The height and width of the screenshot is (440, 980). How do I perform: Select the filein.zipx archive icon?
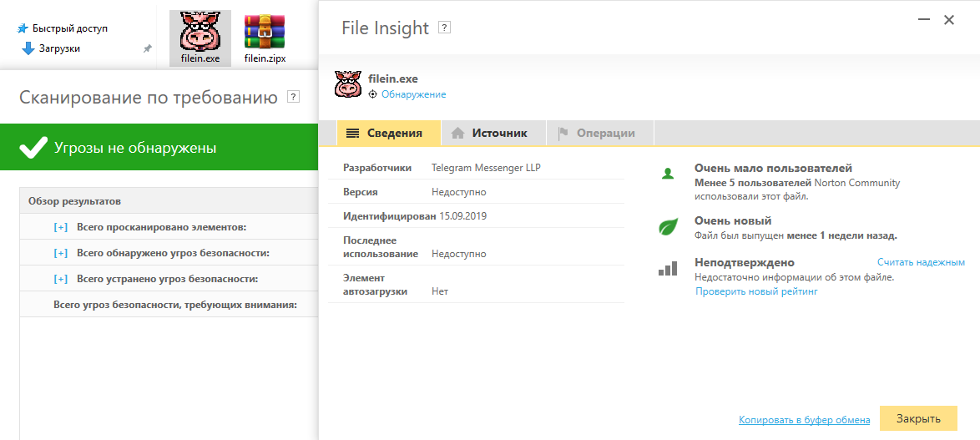(265, 33)
